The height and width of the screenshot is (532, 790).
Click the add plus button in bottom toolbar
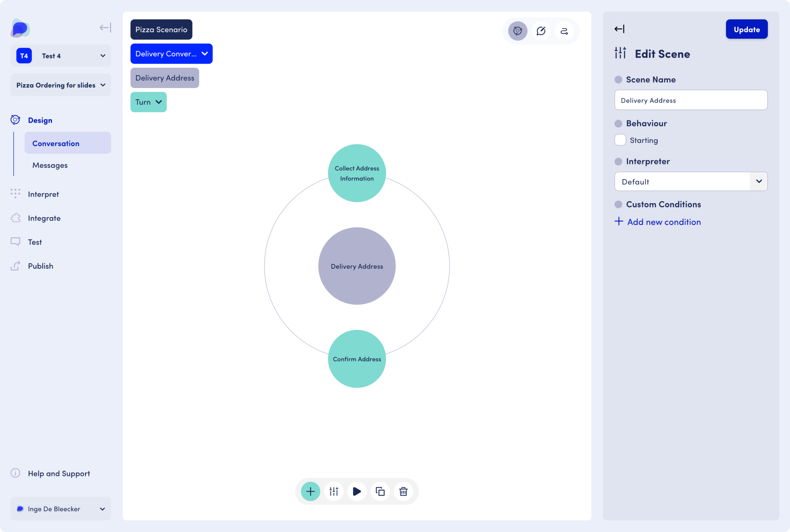pos(310,491)
